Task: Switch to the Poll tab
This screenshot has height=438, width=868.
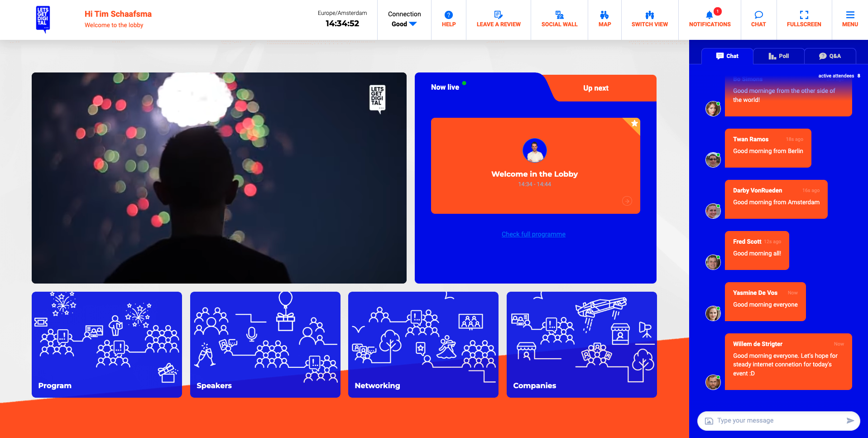Action: 778,56
